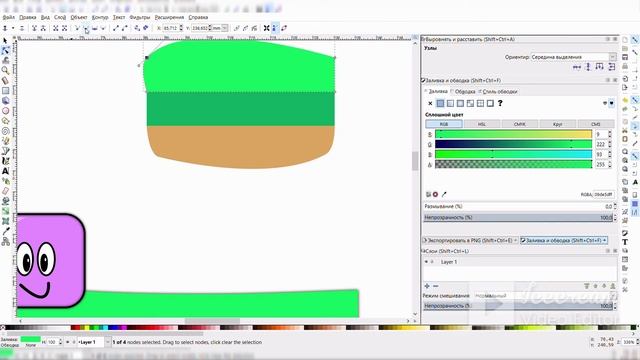Select CMS color mode button
Image resolution: width=640 pixels, height=360 pixels.
(x=596, y=124)
